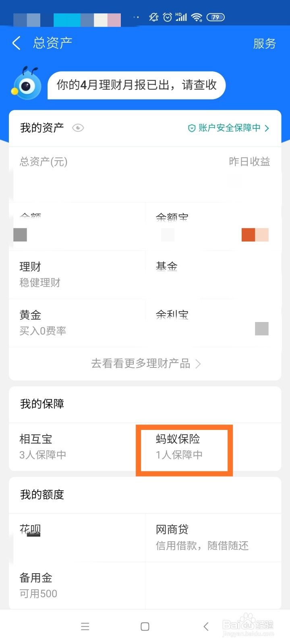Tap the green shield security icon
Viewport: 290px width, 644px height.
pyautogui.click(x=192, y=128)
